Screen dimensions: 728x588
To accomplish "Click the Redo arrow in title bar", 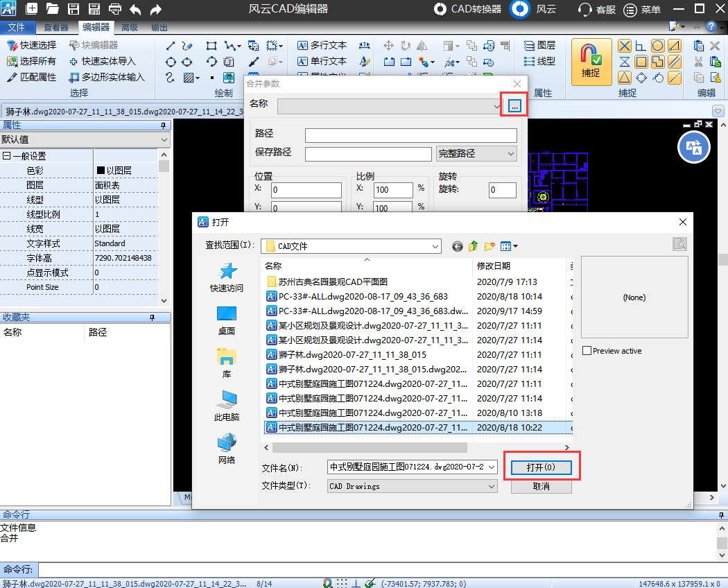I will click(155, 9).
